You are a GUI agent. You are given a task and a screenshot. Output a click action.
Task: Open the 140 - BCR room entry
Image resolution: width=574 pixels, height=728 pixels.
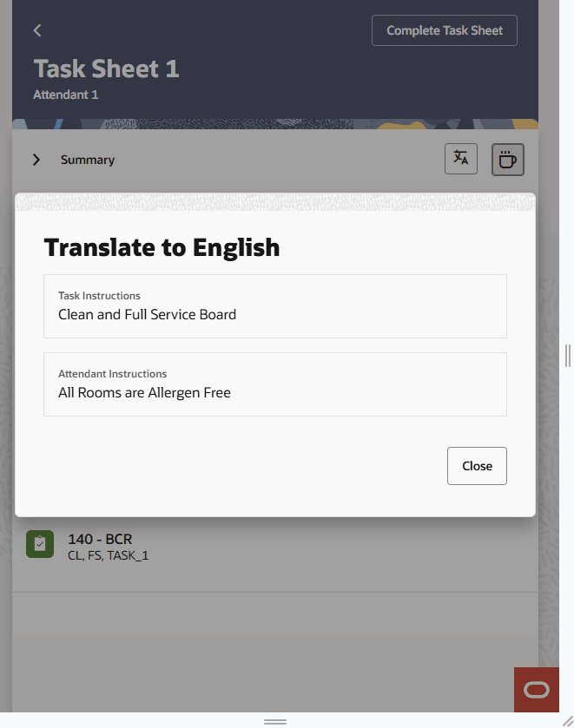coord(275,547)
